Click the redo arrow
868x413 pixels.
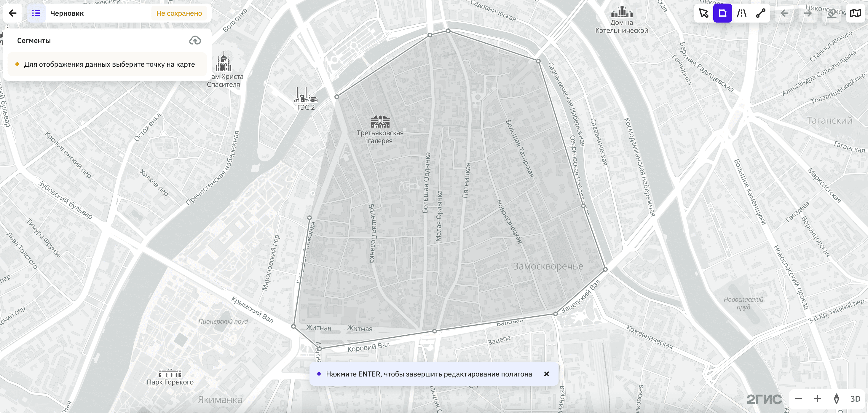pyautogui.click(x=808, y=13)
